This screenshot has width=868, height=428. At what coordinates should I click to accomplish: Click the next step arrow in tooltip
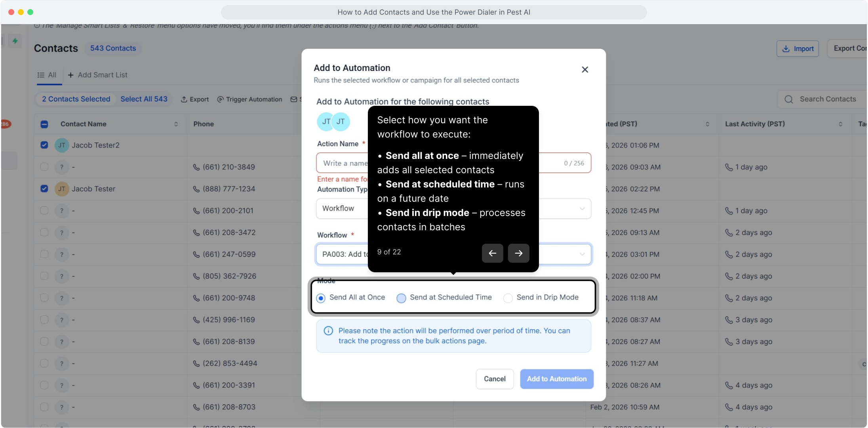[x=518, y=253]
